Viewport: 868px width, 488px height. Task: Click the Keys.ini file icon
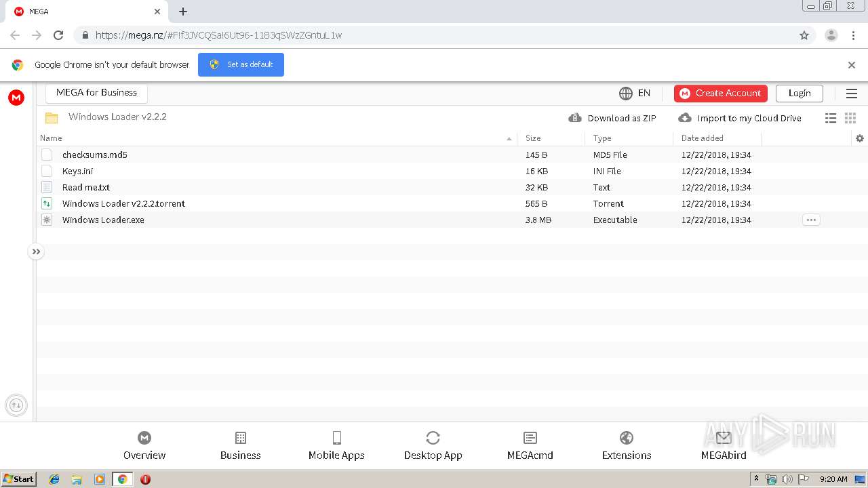47,171
